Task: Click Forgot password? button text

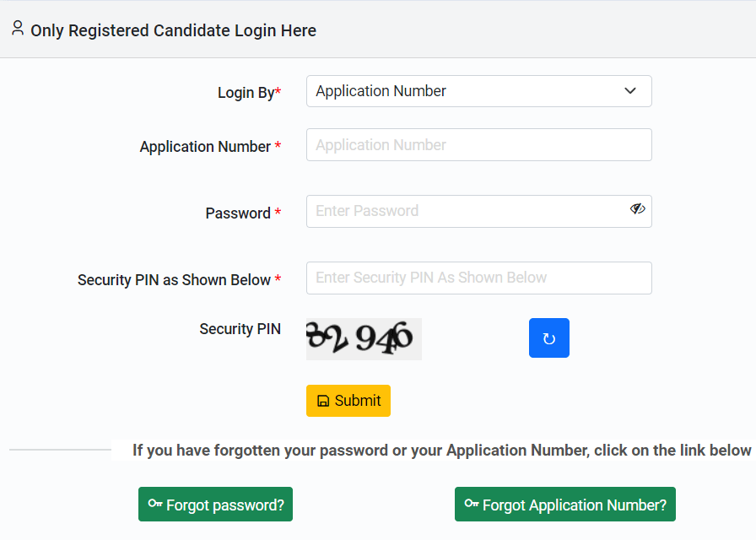Action: pos(225,505)
